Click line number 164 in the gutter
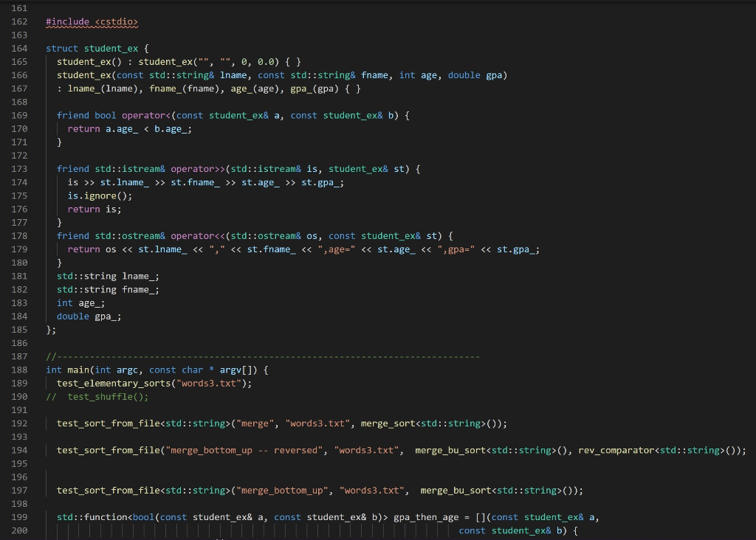756x540 pixels. tap(18, 48)
